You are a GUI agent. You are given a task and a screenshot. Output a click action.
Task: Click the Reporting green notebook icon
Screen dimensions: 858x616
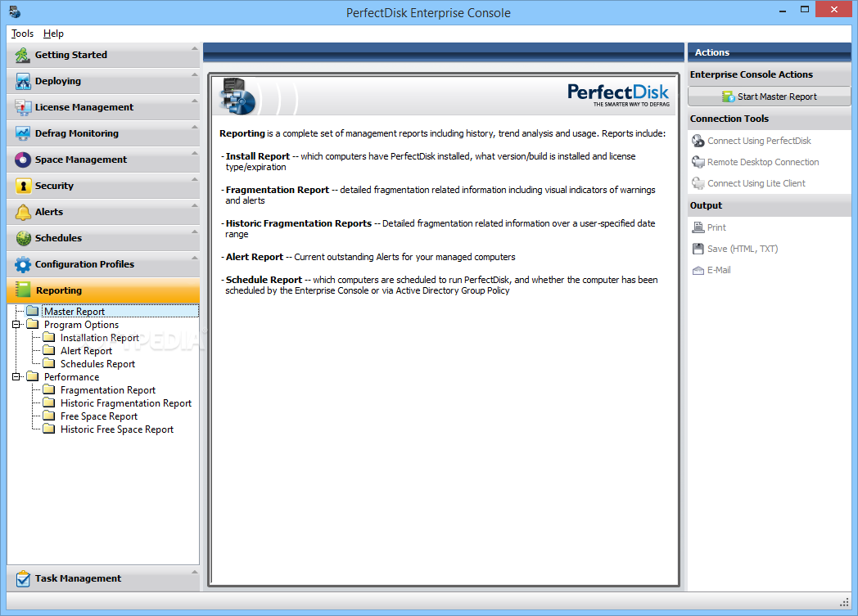click(x=23, y=290)
